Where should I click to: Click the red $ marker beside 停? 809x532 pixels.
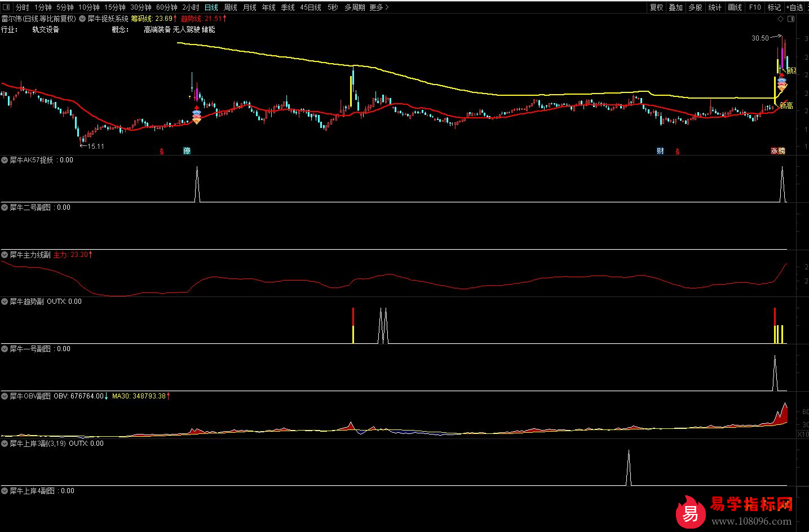(162, 152)
